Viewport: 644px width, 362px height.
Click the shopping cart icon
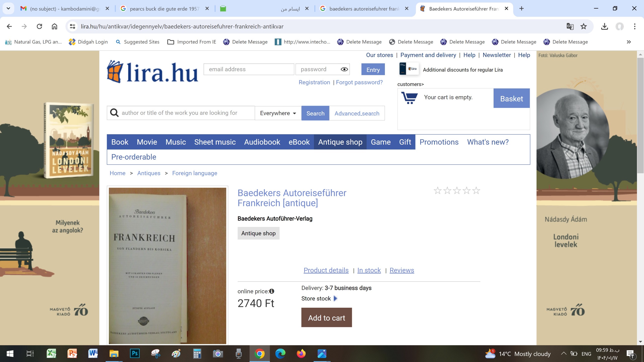click(409, 98)
